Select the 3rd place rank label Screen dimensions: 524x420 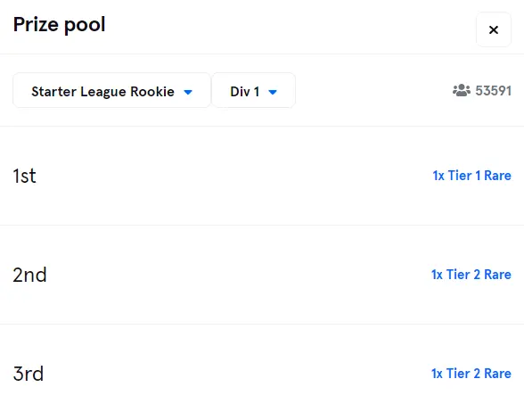(29, 374)
